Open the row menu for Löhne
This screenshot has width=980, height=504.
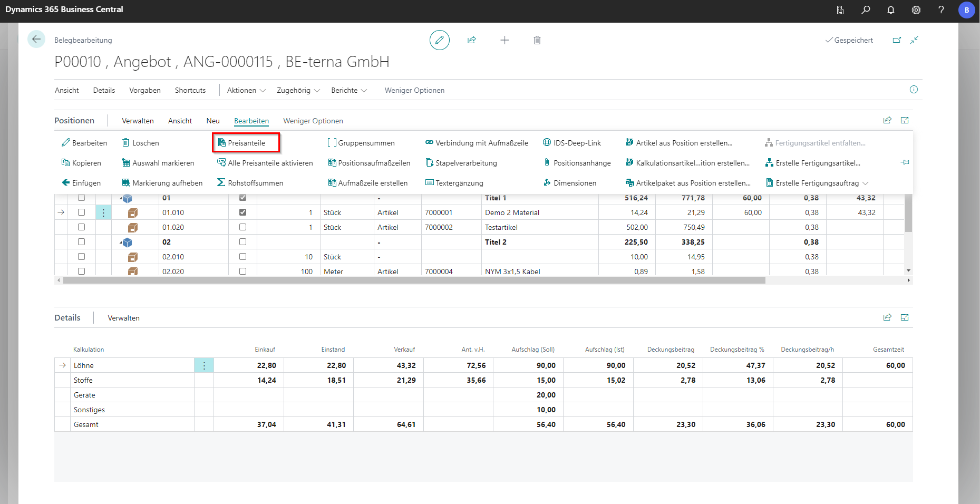pyautogui.click(x=204, y=365)
